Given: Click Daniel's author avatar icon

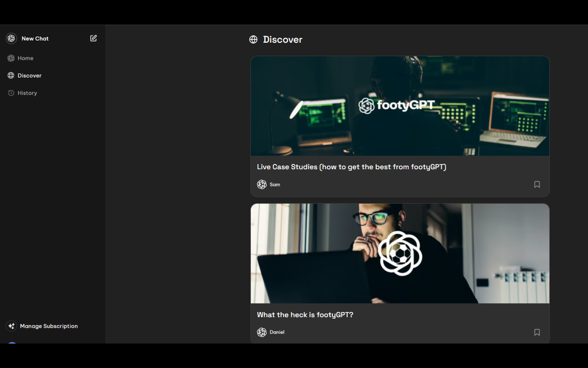Looking at the screenshot, I should pos(262,332).
